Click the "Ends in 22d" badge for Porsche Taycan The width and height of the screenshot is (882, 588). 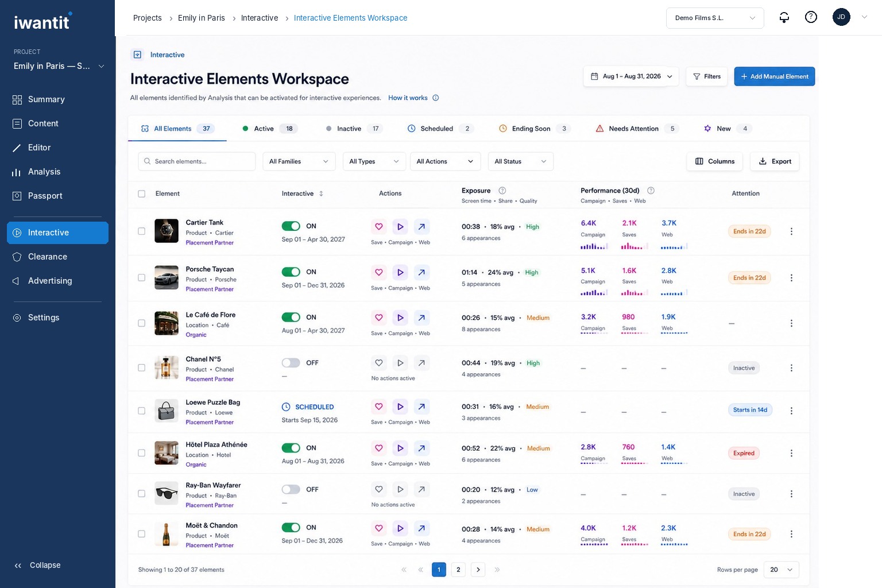(x=749, y=278)
